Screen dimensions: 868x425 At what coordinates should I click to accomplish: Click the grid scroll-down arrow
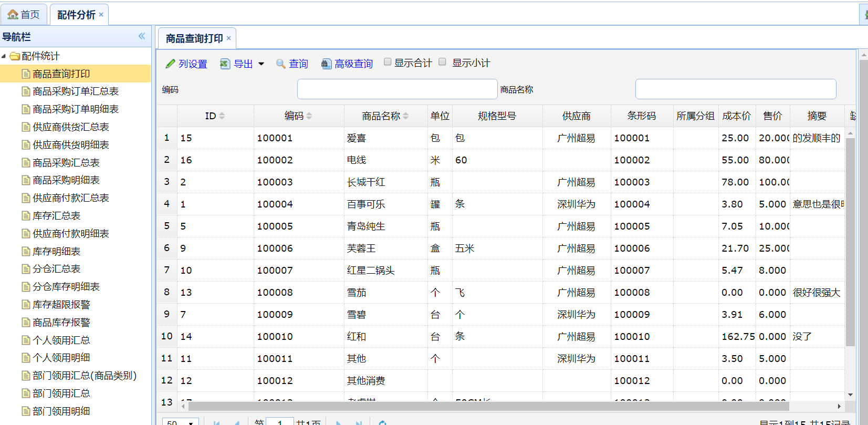pyautogui.click(x=850, y=395)
